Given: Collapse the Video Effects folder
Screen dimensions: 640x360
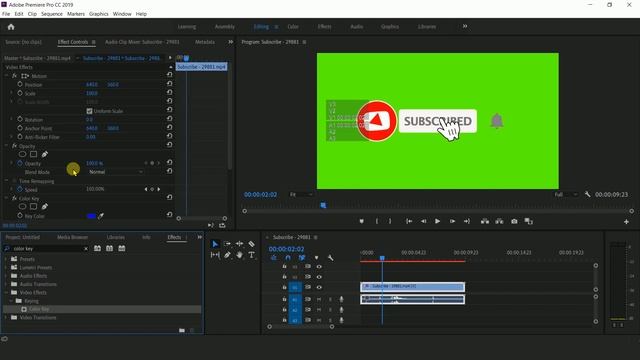Looking at the screenshot, I should coord(6,292).
